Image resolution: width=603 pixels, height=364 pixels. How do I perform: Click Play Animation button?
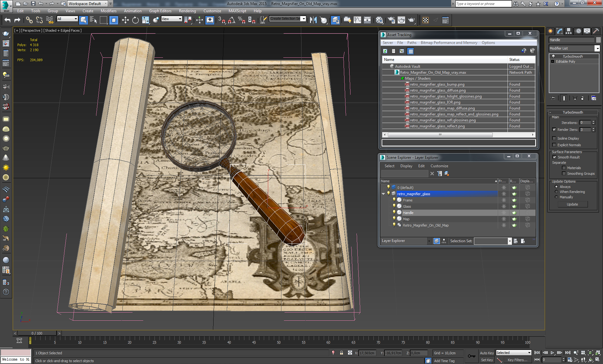(552, 353)
